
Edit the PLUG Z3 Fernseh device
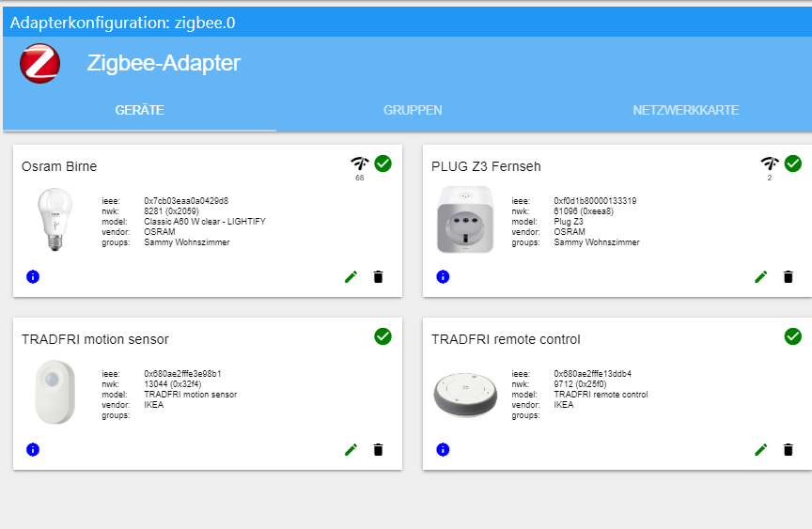coord(761,277)
